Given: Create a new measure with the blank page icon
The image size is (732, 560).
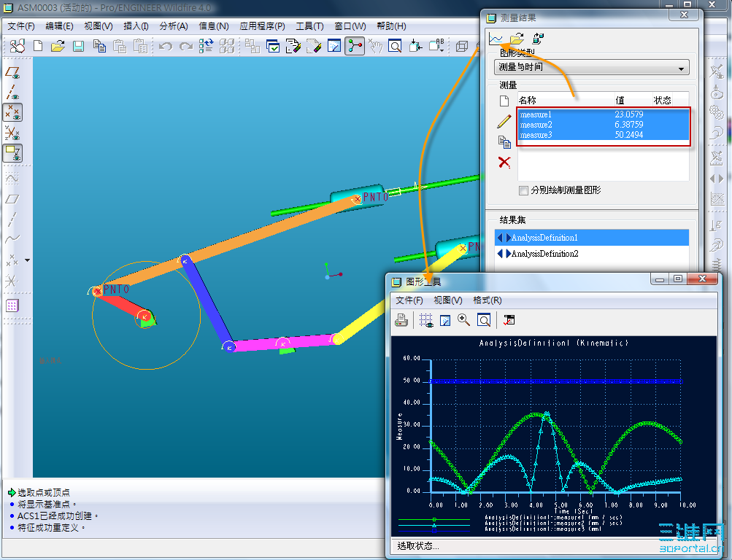Looking at the screenshot, I should click(504, 101).
